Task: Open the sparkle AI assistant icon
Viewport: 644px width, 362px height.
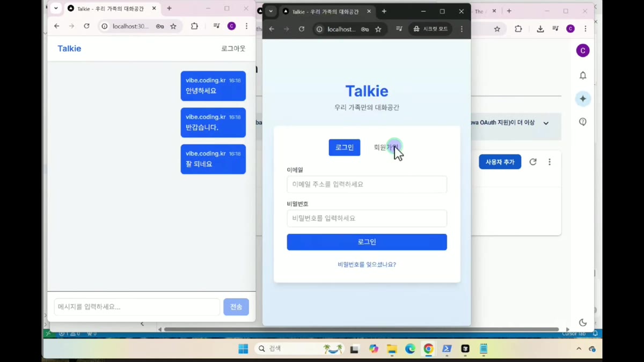Action: [x=583, y=99]
